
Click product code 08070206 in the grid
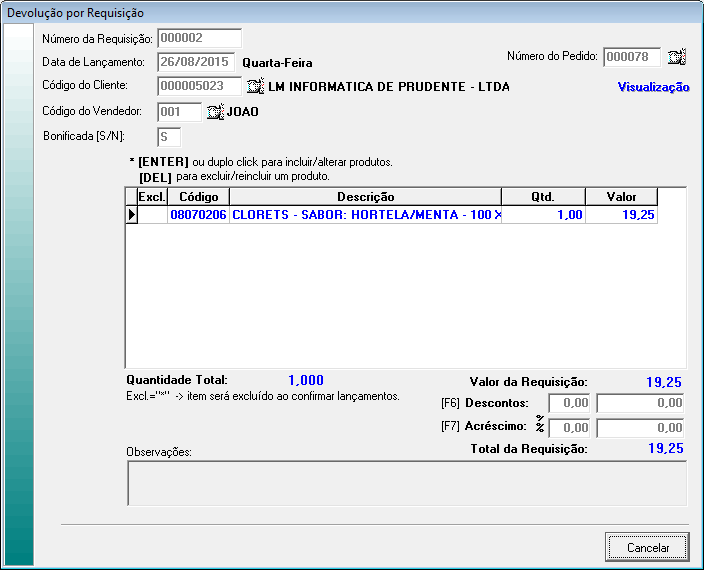pos(198,215)
